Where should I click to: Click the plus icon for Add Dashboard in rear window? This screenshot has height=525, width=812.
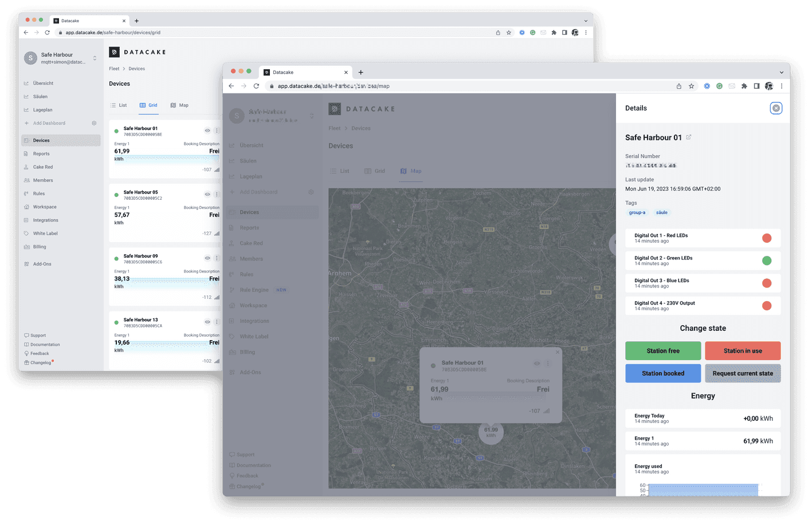pos(26,123)
